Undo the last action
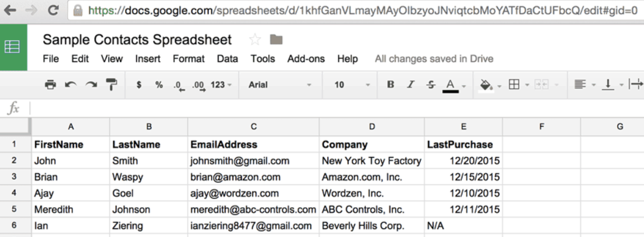Viewport: 644px width, 237px height. coord(71,85)
